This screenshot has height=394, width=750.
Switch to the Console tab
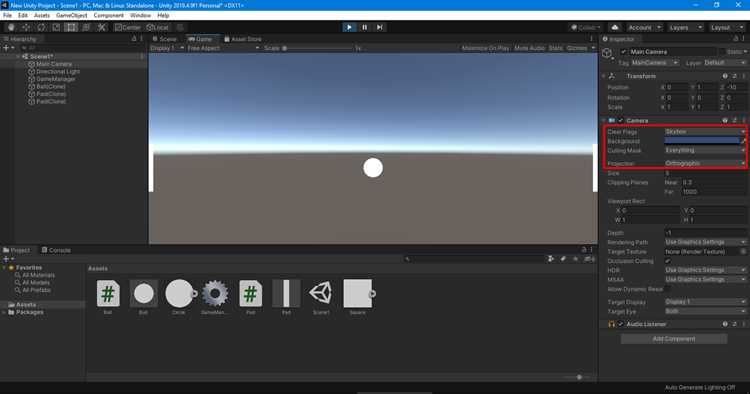click(x=56, y=250)
